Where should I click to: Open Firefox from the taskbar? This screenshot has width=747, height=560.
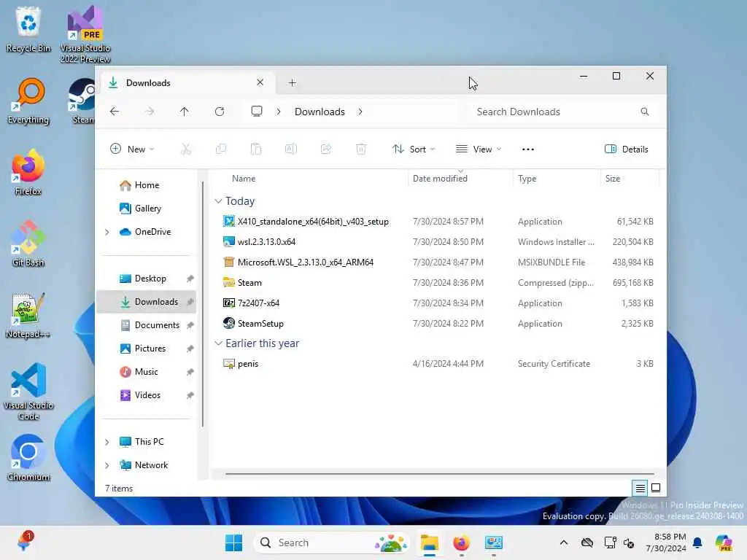[461, 542]
